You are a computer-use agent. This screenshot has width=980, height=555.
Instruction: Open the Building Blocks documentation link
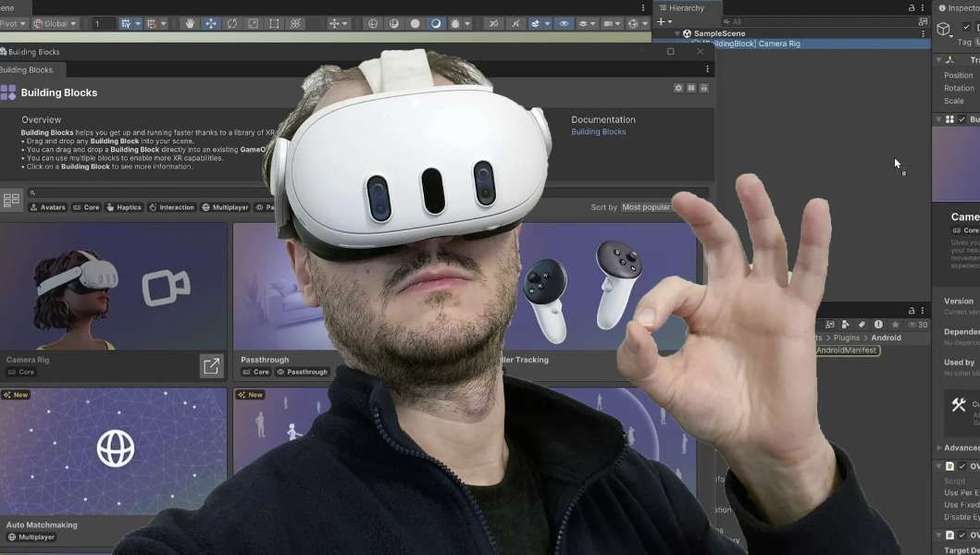point(598,132)
